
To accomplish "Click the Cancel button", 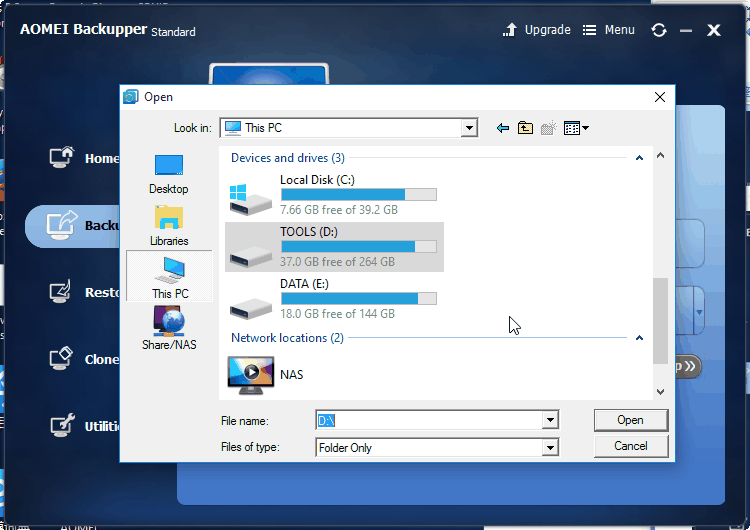I will tap(630, 446).
